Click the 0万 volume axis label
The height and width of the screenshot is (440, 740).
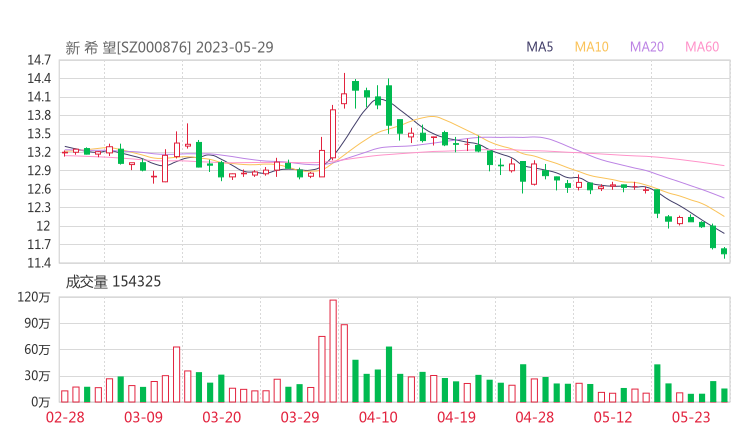pos(41,402)
